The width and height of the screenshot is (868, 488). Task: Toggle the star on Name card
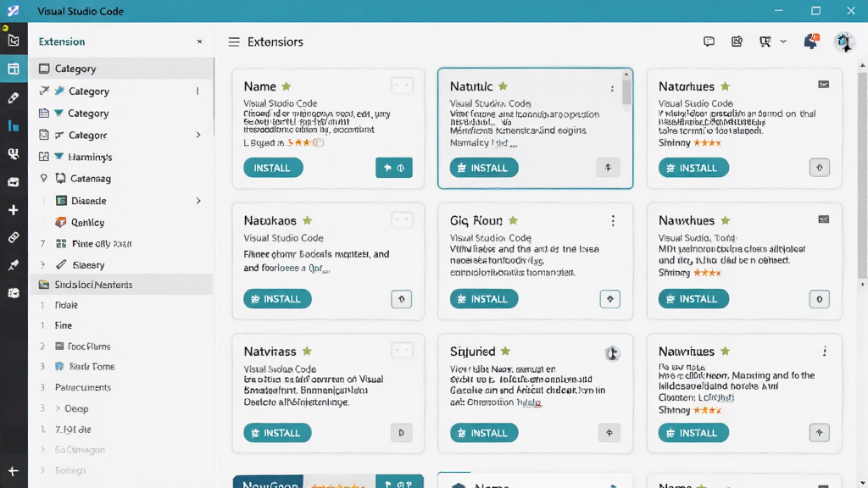click(x=287, y=86)
